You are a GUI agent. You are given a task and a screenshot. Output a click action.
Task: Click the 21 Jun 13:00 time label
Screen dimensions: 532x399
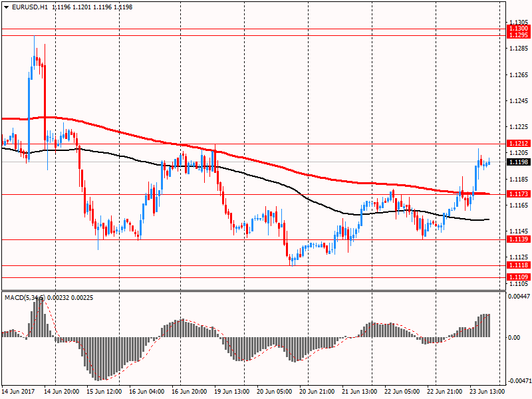click(x=359, y=392)
